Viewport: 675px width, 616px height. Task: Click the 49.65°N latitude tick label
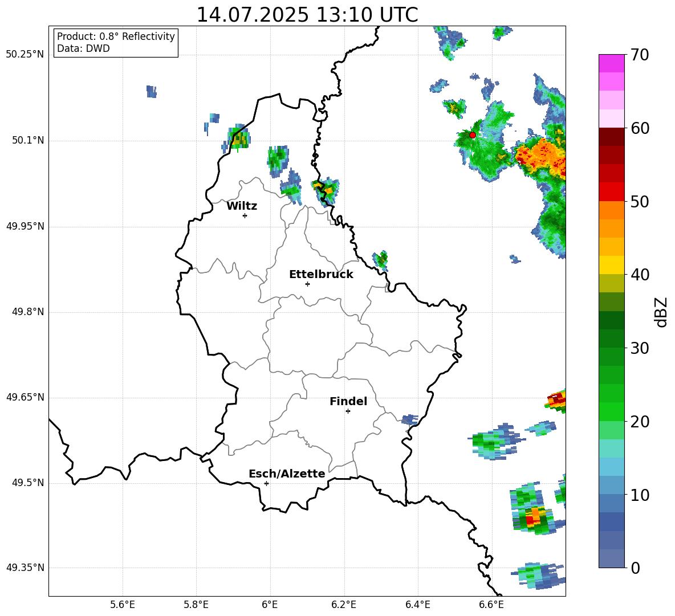(25, 397)
